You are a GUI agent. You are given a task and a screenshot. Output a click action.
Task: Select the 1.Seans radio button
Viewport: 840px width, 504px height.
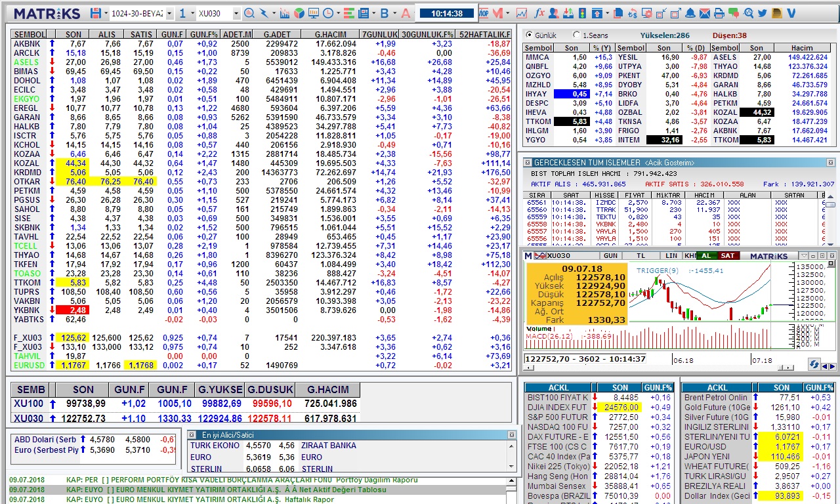[x=576, y=35]
